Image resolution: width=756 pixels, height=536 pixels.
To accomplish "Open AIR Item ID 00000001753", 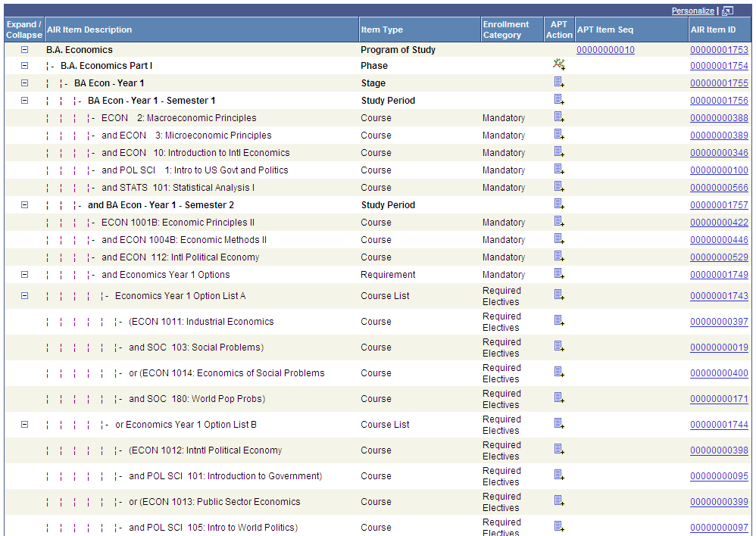I will tap(719, 48).
